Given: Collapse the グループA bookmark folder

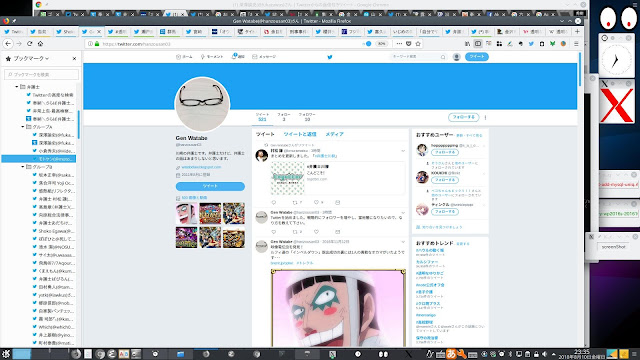Looking at the screenshot, I should point(22,127).
